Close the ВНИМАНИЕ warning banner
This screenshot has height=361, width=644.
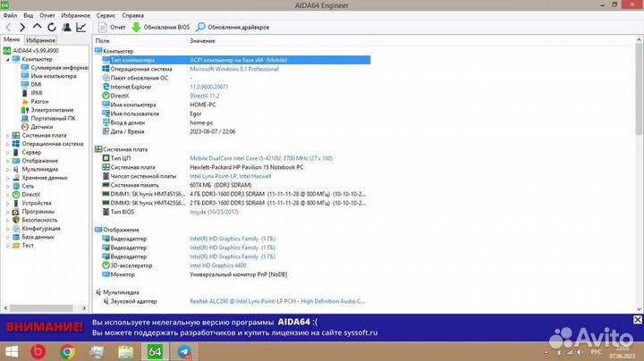638,320
